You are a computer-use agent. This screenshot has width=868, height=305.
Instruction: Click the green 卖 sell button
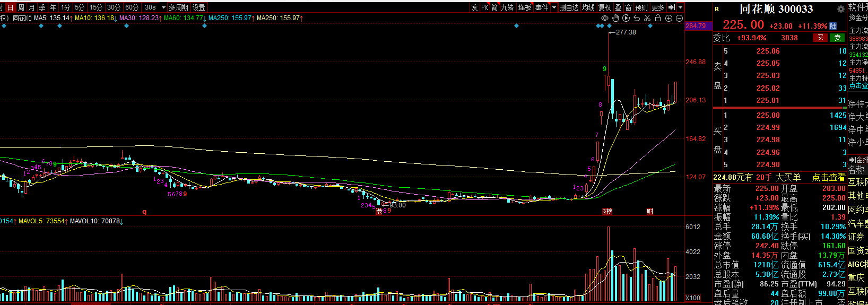[837, 38]
